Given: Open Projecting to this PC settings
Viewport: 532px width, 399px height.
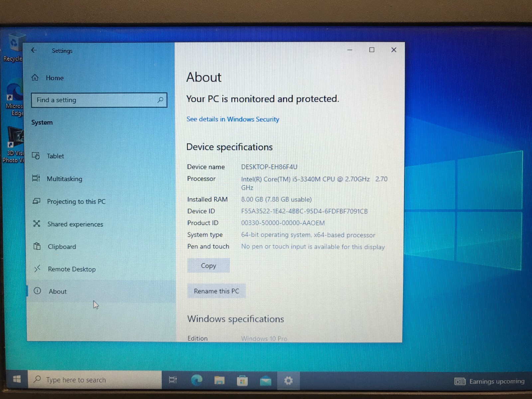Looking at the screenshot, I should click(x=76, y=201).
